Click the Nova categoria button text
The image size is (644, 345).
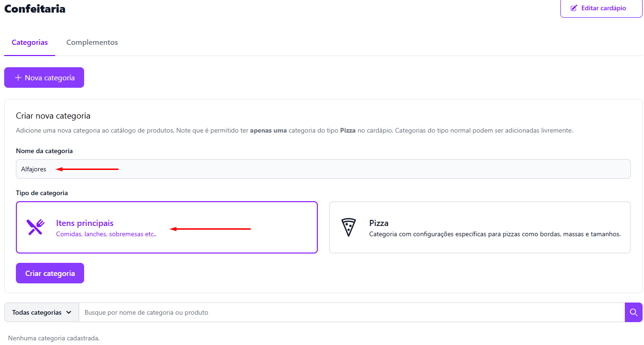(50, 78)
